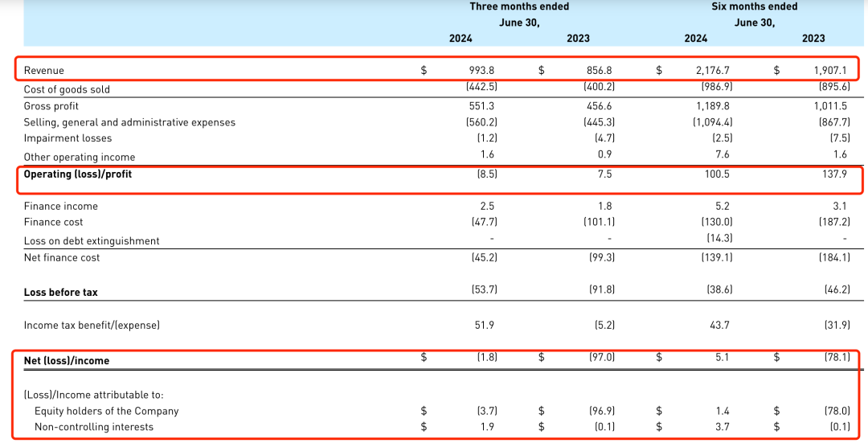Click the Revenue row label
Screen dimensions: 868x443
(44, 71)
